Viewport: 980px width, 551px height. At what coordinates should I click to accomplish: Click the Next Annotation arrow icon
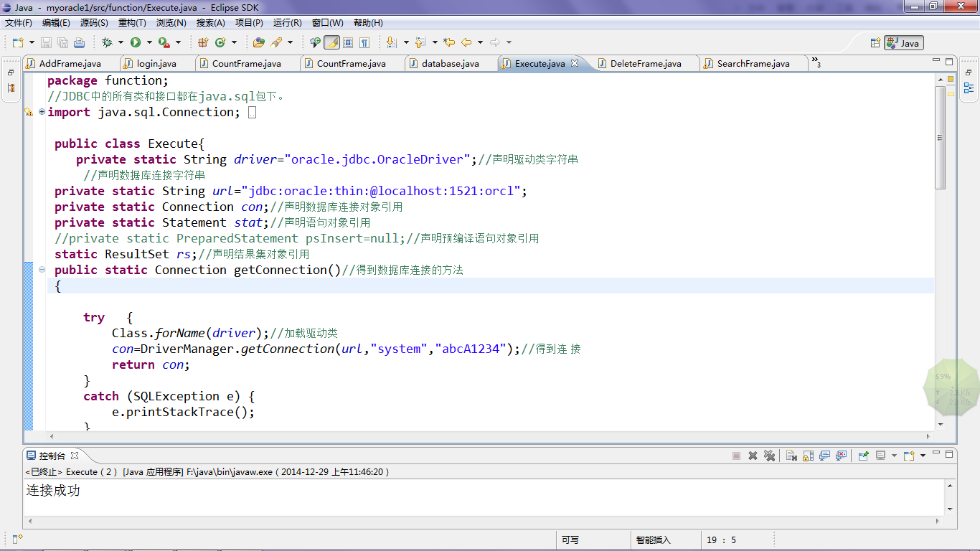392,42
